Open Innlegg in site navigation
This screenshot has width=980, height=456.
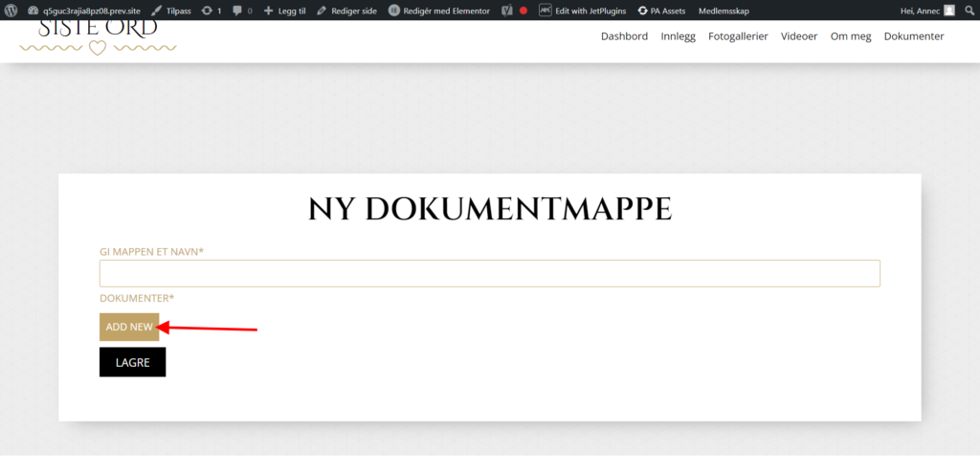click(x=679, y=36)
